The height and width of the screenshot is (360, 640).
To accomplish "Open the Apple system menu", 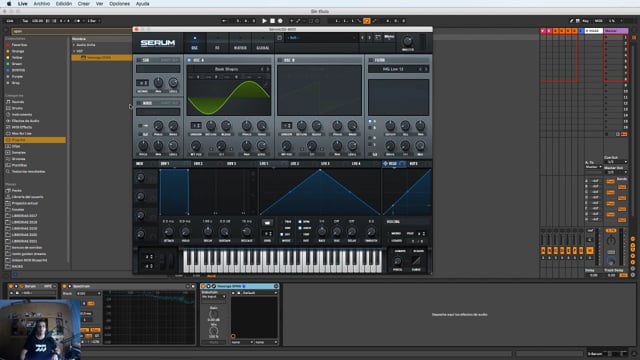I will pyautogui.click(x=9, y=4).
